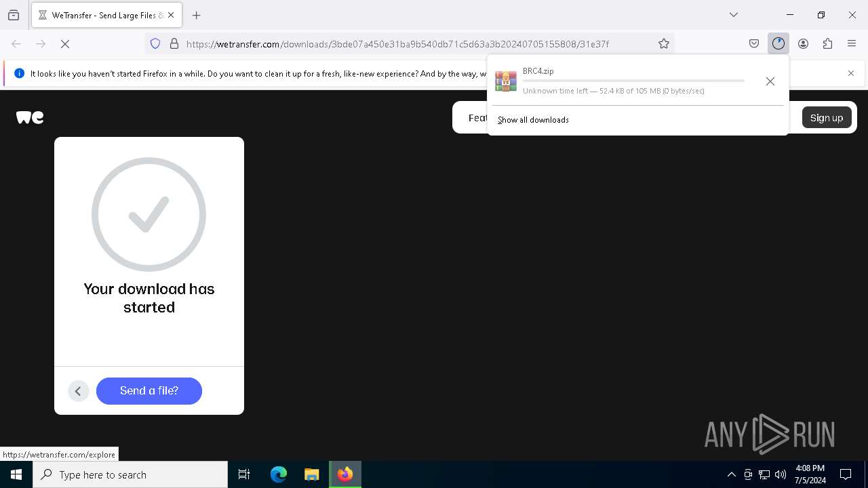Screen dimensions: 868x488
Task: Close the WeTransfer tab
Action: tap(171, 15)
